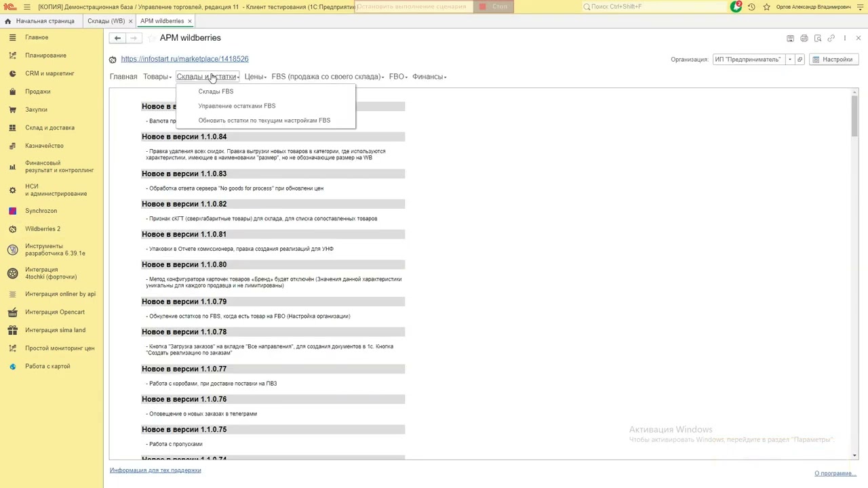868x488 pixels.
Task: Open the Wildberries 2 section
Action: 43,229
